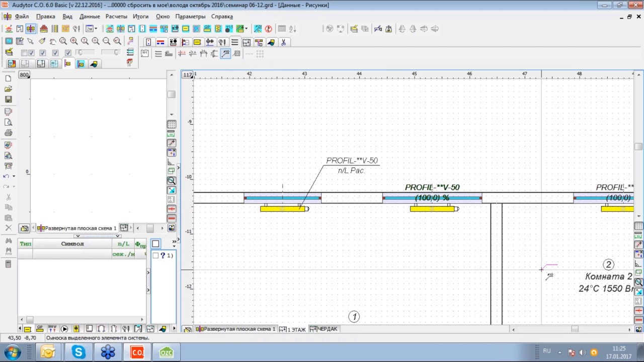
Task: Switch to the 1 ЭТАЖ sheet tab
Action: pyautogui.click(x=292, y=329)
